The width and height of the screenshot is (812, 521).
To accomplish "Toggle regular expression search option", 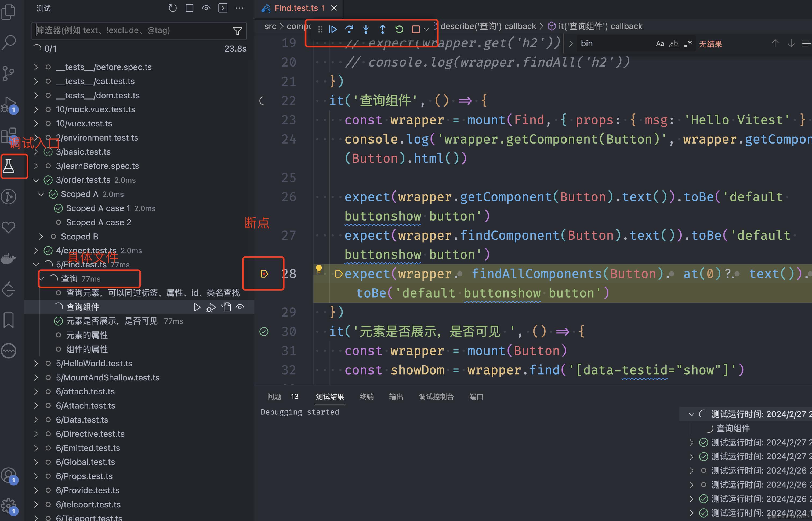I will pos(688,44).
